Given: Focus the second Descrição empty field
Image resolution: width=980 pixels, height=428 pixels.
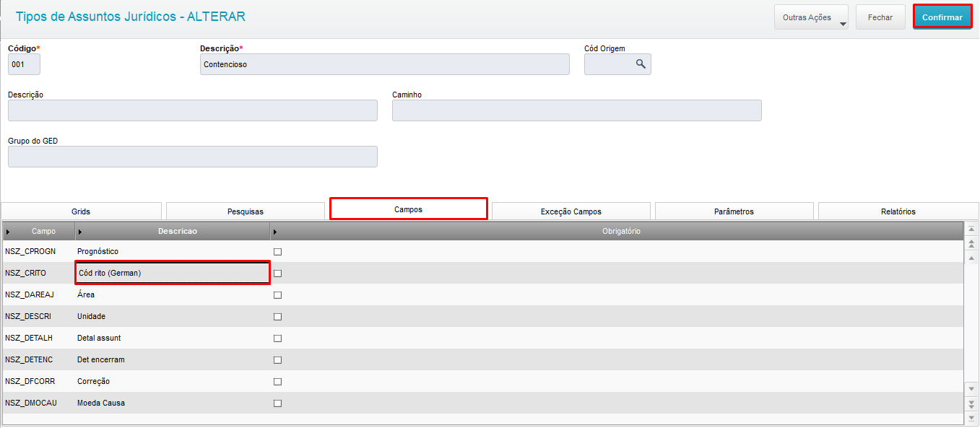Looking at the screenshot, I should [x=193, y=110].
